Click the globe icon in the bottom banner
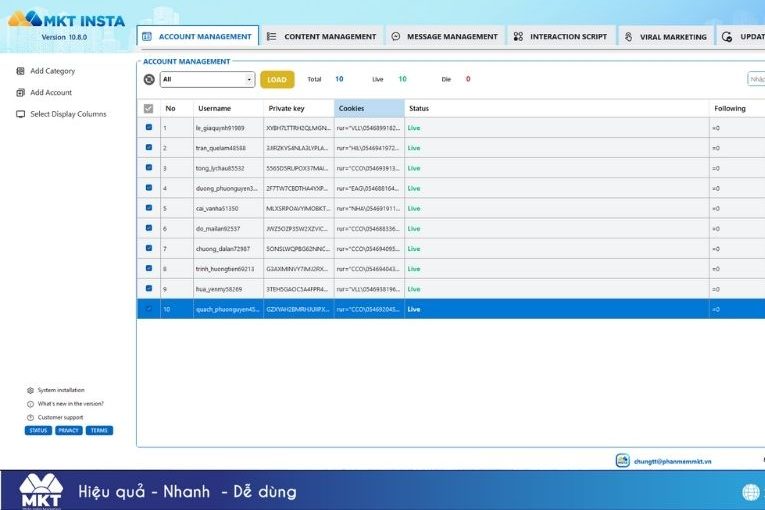The width and height of the screenshot is (765, 510). point(751,491)
